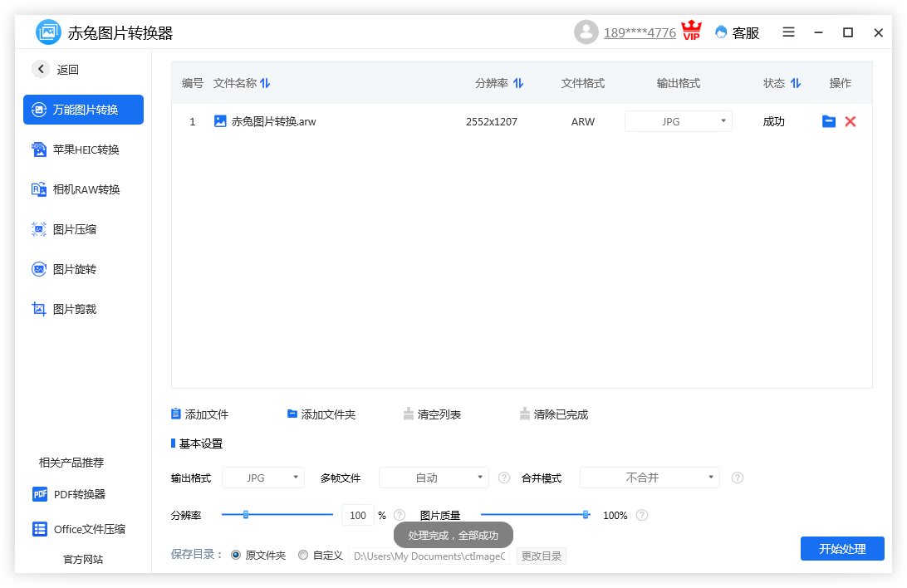Open the hamburger main menu

(788, 32)
